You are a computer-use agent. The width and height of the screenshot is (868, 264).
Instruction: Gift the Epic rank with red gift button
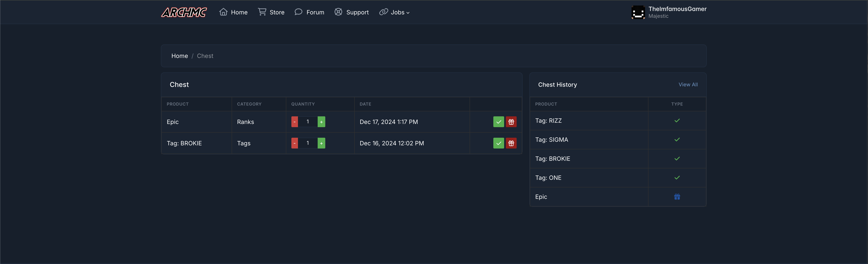[511, 122]
